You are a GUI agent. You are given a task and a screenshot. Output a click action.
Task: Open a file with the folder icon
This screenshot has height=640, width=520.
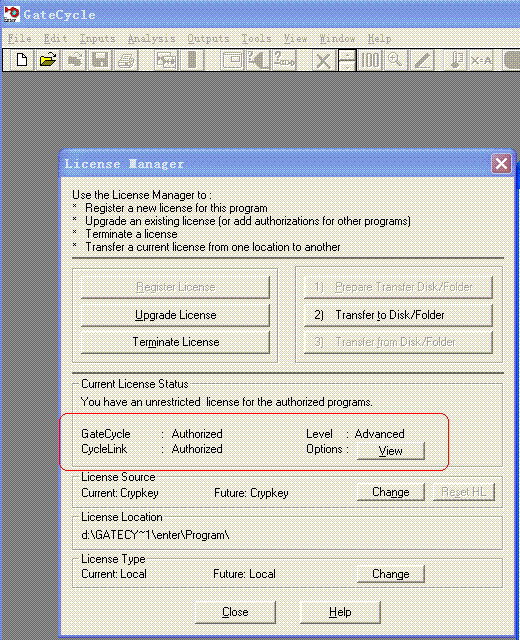coord(48,60)
